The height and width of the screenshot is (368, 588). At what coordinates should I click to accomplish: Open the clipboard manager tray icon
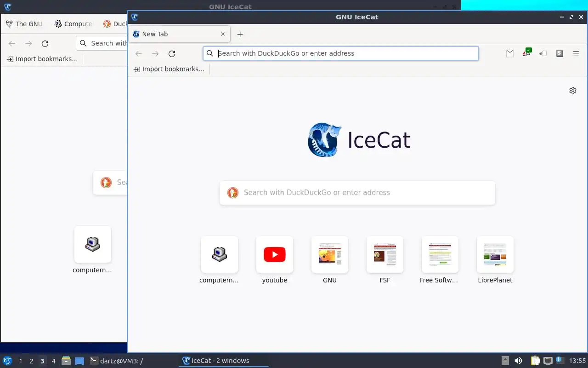click(536, 361)
